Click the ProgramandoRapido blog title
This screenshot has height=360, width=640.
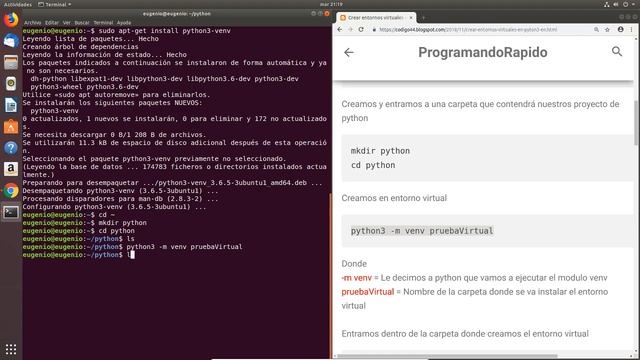(x=482, y=52)
